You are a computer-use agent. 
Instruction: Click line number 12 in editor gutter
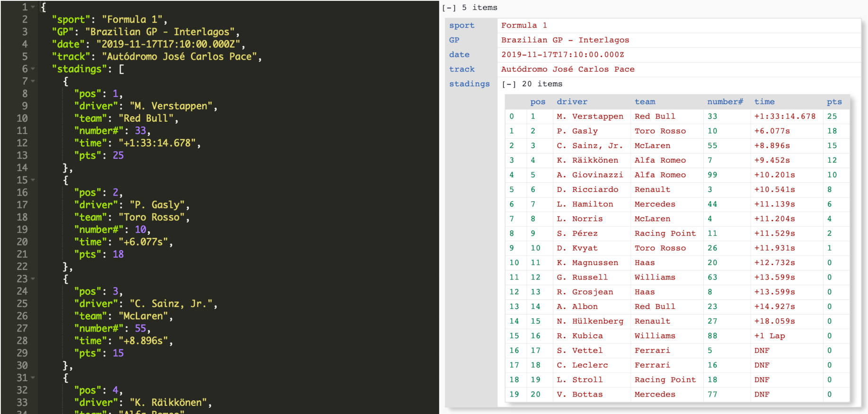click(x=22, y=143)
